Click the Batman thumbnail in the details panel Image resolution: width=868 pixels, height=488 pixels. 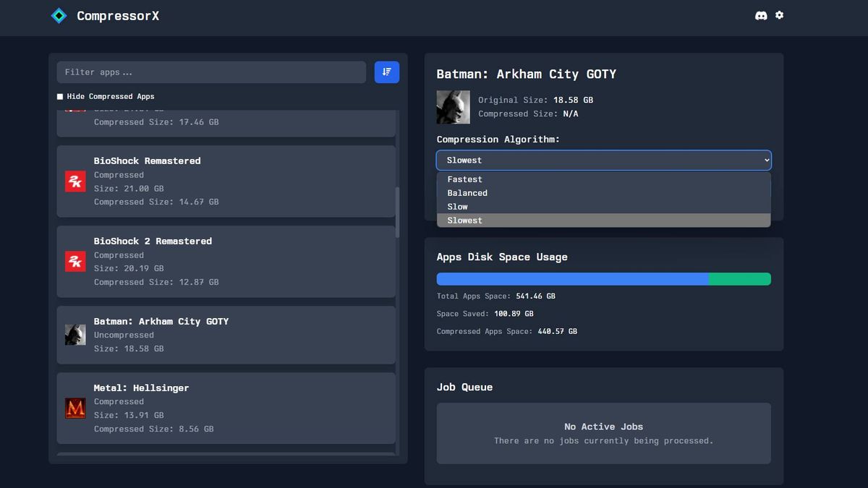tap(453, 106)
